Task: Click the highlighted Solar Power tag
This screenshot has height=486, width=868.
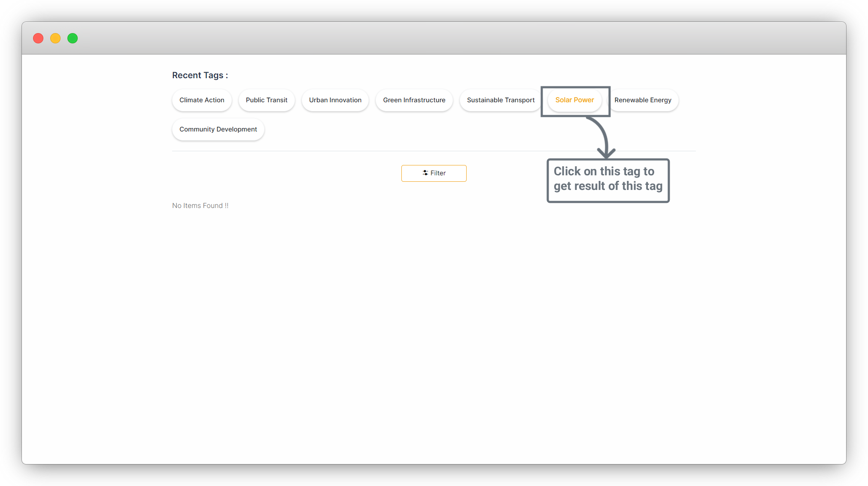Action: (574, 100)
